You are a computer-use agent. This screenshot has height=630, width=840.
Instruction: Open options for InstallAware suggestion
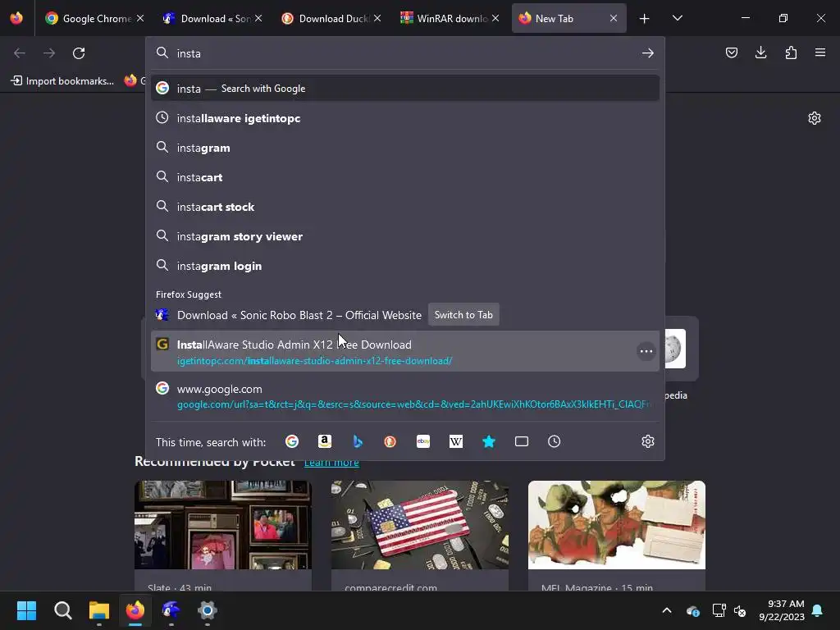pyautogui.click(x=646, y=351)
